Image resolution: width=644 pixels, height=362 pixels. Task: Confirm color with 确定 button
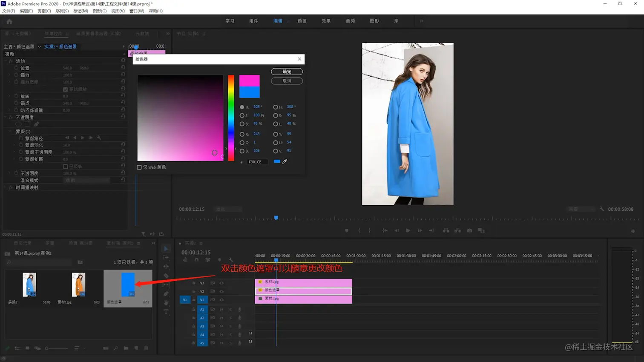[x=287, y=72]
